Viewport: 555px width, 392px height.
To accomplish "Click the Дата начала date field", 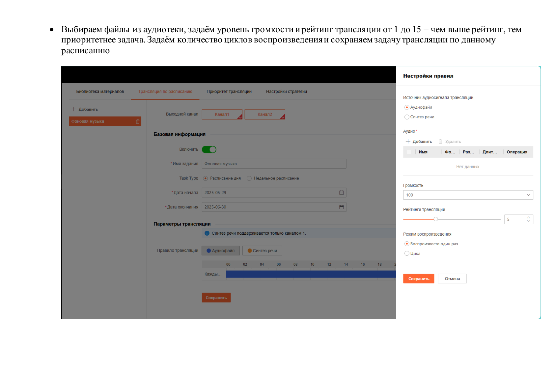I will coord(274,193).
